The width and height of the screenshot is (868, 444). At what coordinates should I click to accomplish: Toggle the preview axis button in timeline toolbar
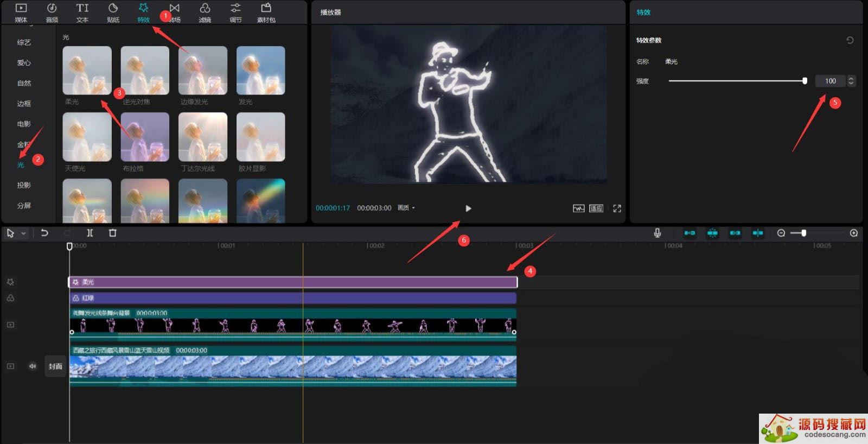757,233
